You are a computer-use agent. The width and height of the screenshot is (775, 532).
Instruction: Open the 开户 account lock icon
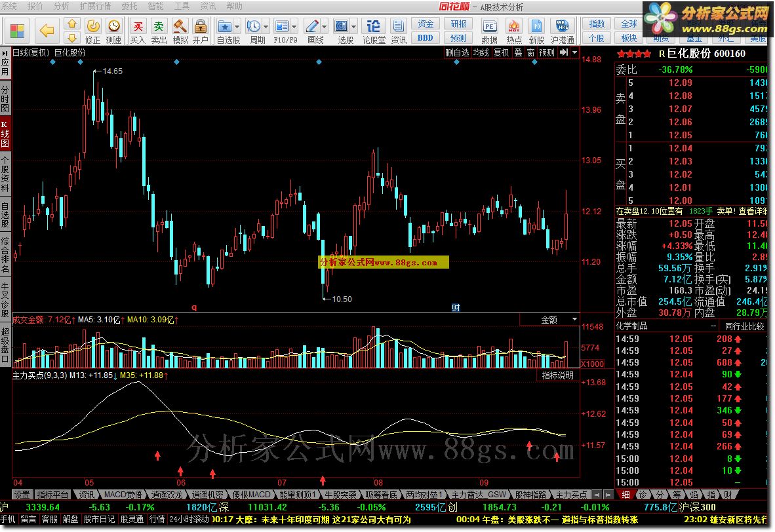(x=200, y=31)
